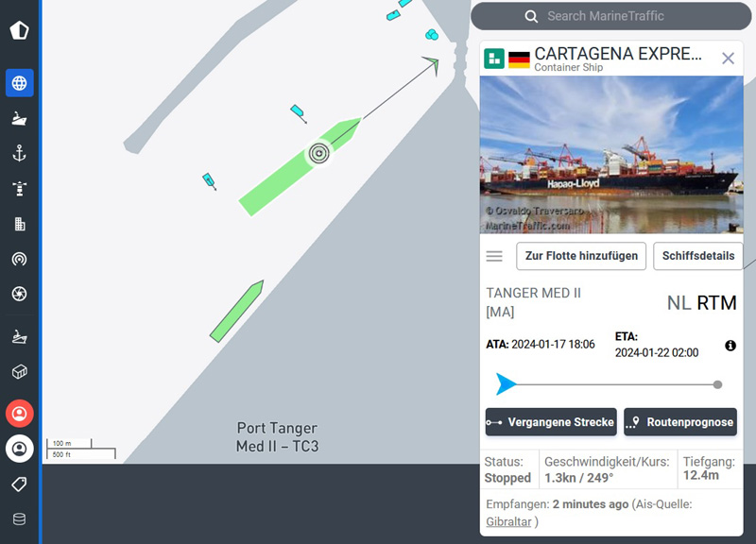Viewport: 756px width, 544px height.
Task: Open the photos aperture icon
Action: coord(19,294)
